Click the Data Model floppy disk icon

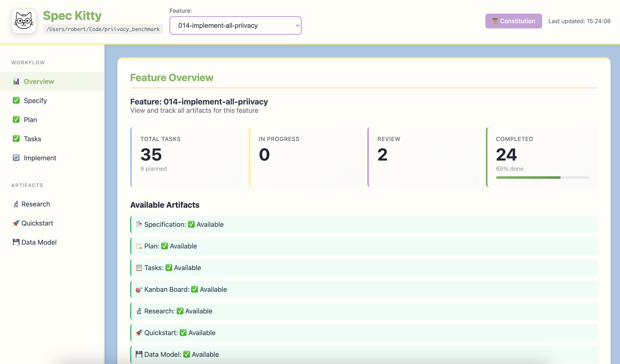[16, 242]
